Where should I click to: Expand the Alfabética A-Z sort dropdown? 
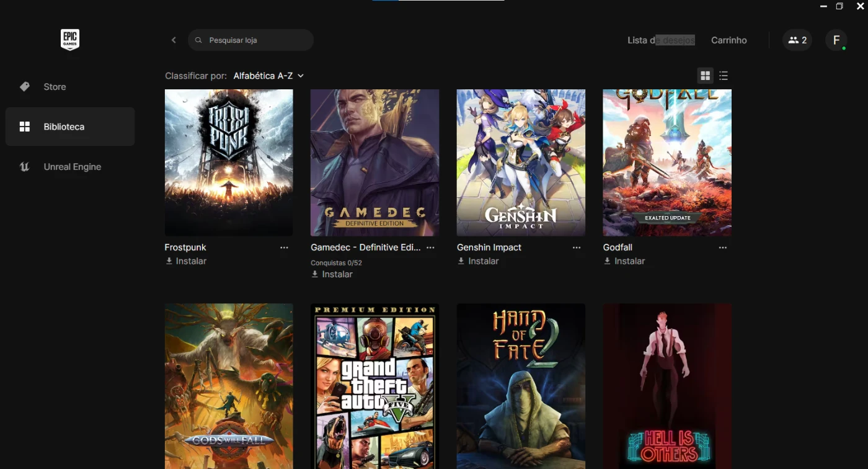pos(268,76)
